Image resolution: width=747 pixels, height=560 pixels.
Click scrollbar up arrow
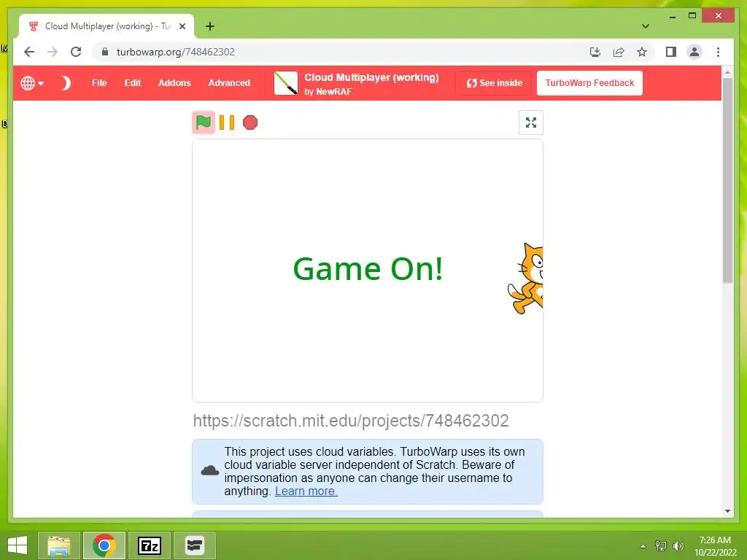click(x=727, y=73)
